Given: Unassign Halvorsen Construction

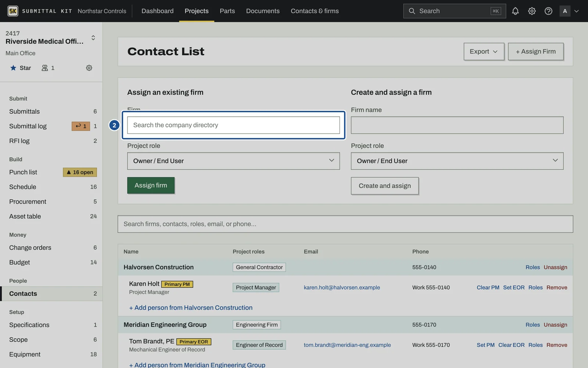Looking at the screenshot, I should [x=555, y=267].
